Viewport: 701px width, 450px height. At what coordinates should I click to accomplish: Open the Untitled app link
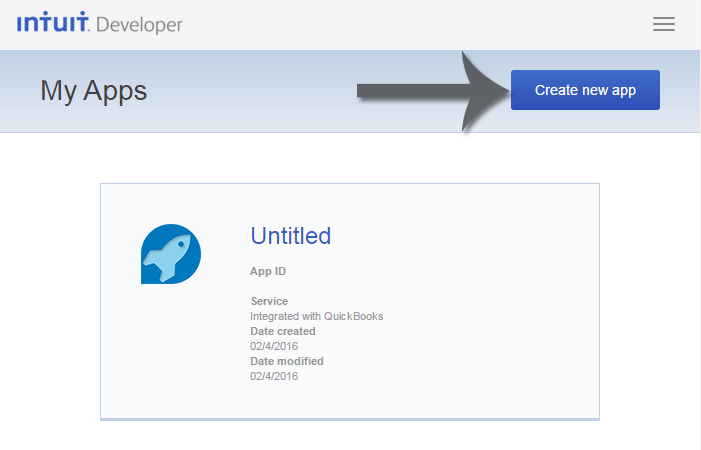click(x=290, y=236)
